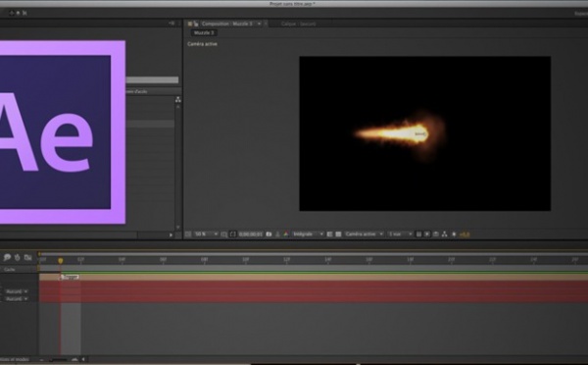Viewport: 588px width, 365px height.
Task: Open the Intégrale resolution dropdown
Action: click(308, 234)
